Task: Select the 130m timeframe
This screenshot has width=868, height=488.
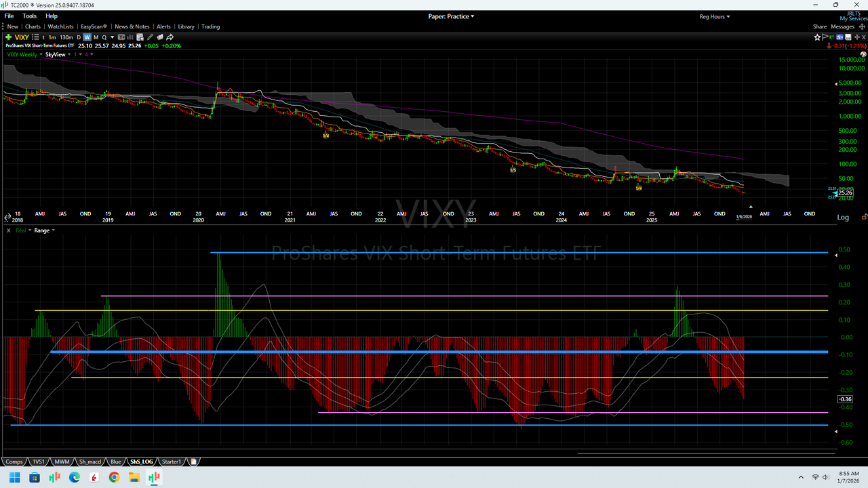Action: [x=66, y=37]
